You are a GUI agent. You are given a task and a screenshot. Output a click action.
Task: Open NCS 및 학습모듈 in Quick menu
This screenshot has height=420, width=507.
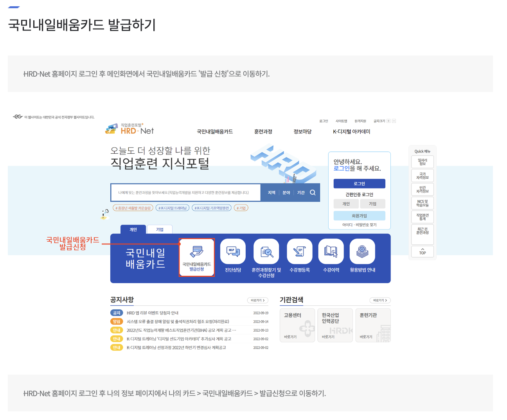click(422, 203)
